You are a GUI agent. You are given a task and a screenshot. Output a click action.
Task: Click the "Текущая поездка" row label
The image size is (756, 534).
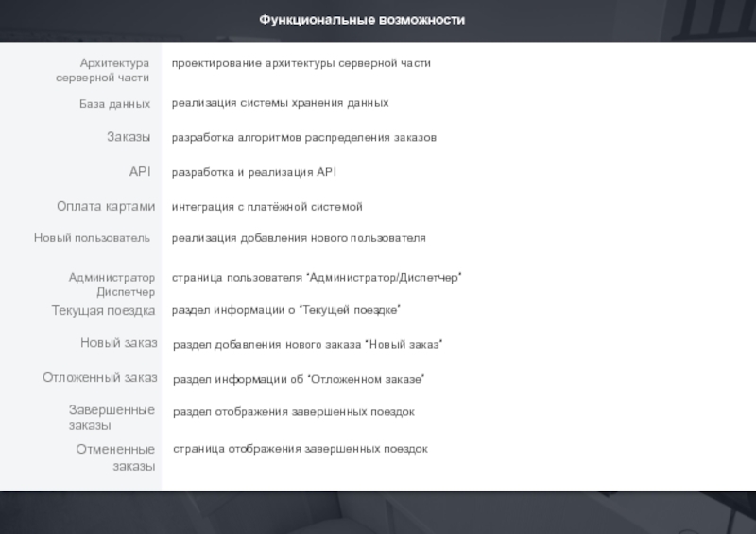[x=103, y=310]
